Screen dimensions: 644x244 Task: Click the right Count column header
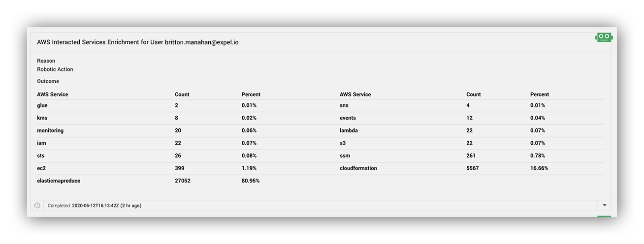coord(474,94)
